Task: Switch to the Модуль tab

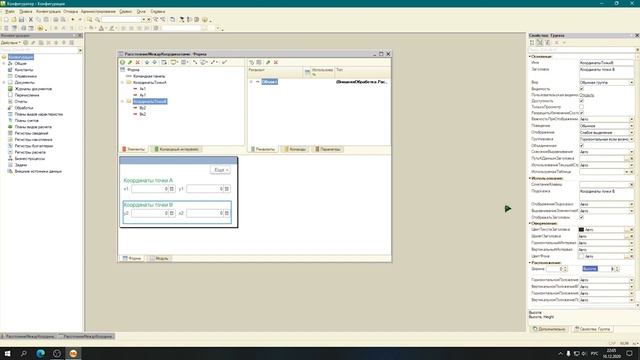Action: (x=159, y=258)
